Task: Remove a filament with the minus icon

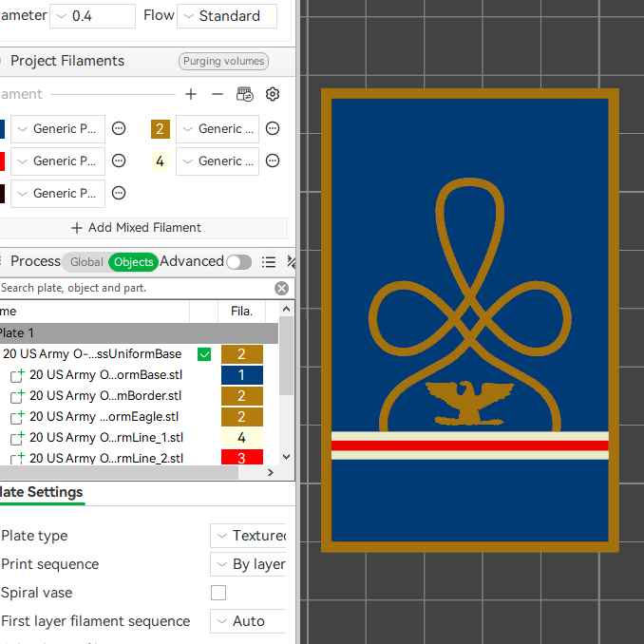Action: (x=218, y=94)
